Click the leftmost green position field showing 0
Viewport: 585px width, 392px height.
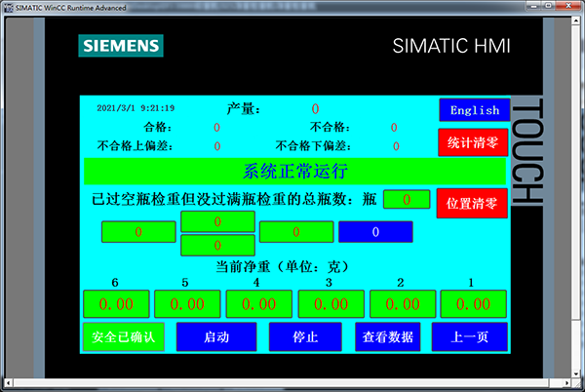(x=138, y=232)
